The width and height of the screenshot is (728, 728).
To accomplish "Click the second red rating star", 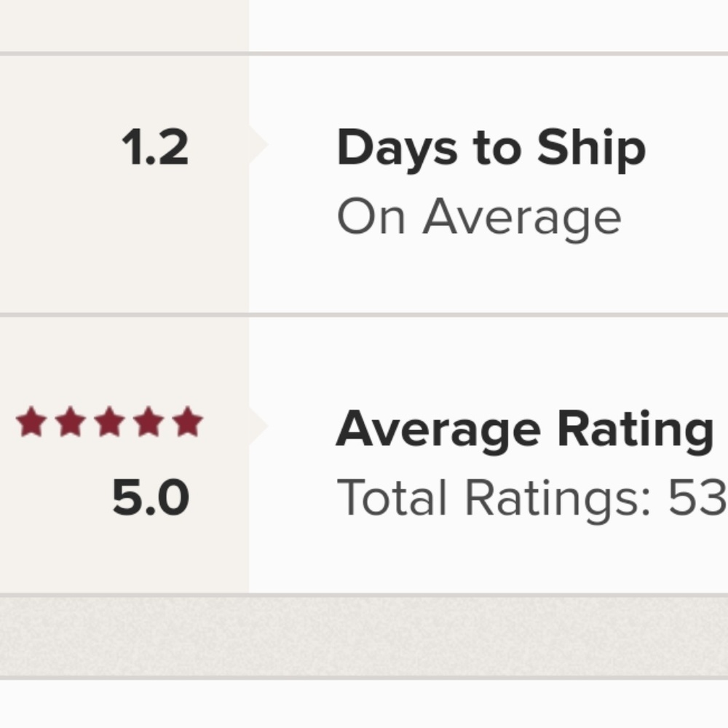I will (70, 422).
